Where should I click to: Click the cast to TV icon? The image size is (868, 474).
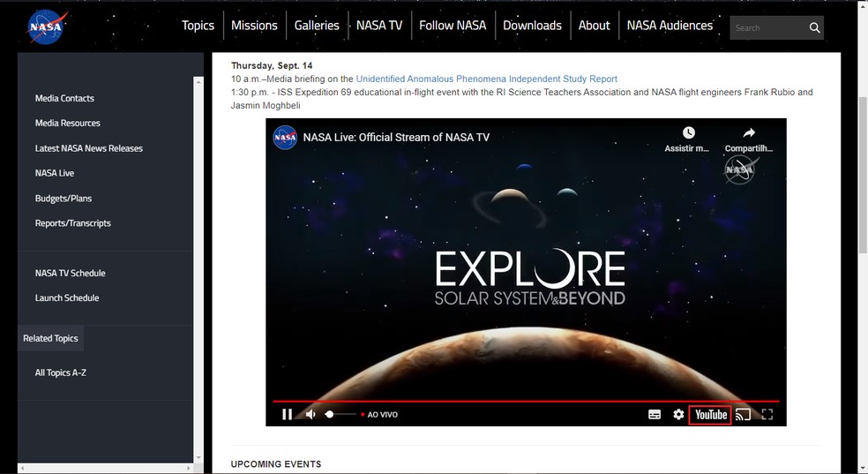[743, 414]
